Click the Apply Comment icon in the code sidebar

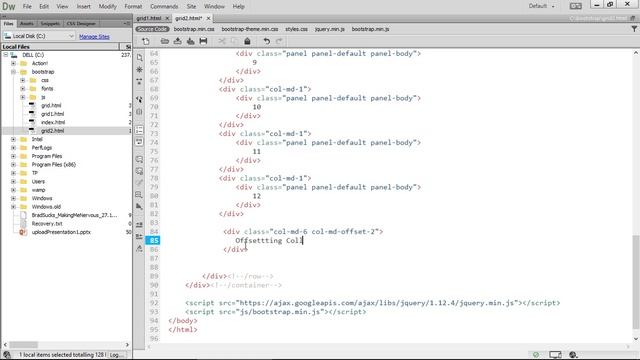139,160
